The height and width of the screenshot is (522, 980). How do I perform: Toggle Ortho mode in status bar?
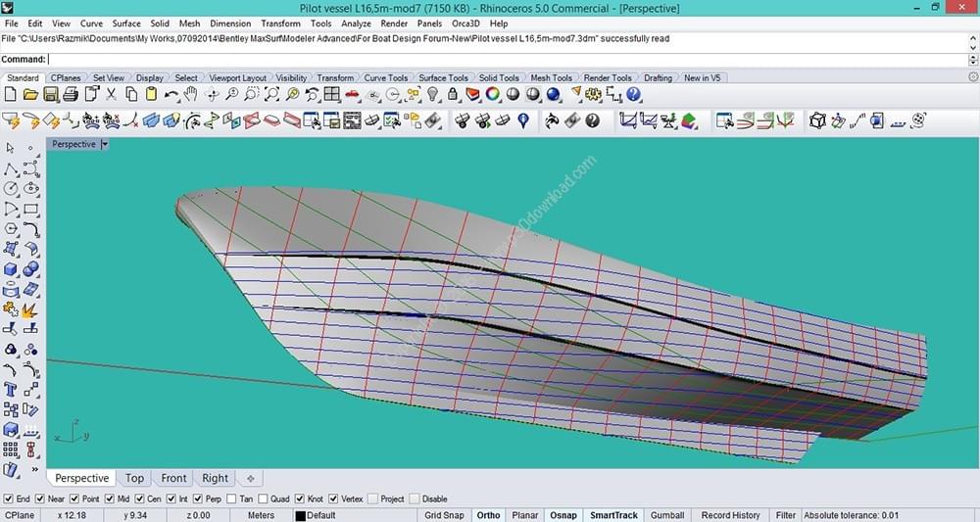click(x=488, y=515)
